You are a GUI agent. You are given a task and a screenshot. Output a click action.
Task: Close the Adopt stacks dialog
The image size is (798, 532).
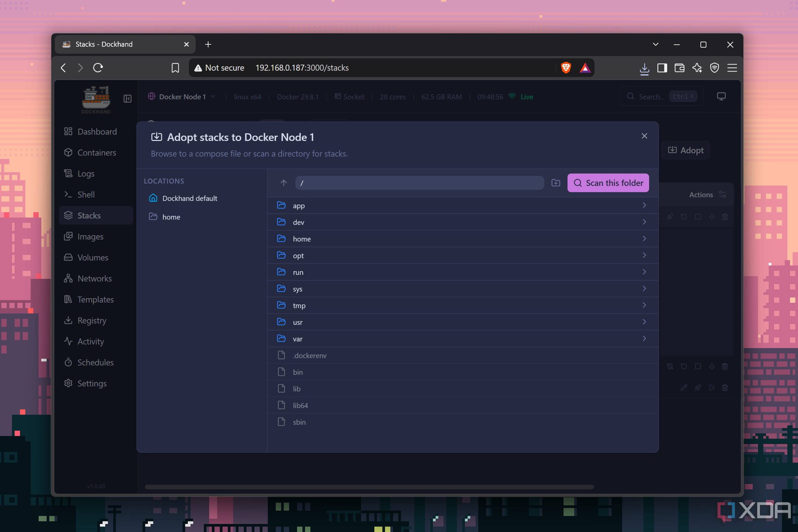(x=644, y=136)
